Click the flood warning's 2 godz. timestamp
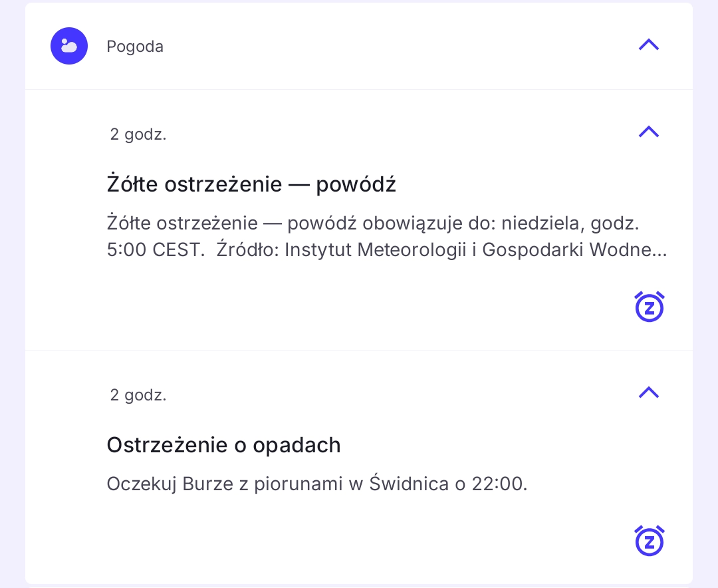Image resolution: width=718 pixels, height=588 pixels. coord(138,134)
